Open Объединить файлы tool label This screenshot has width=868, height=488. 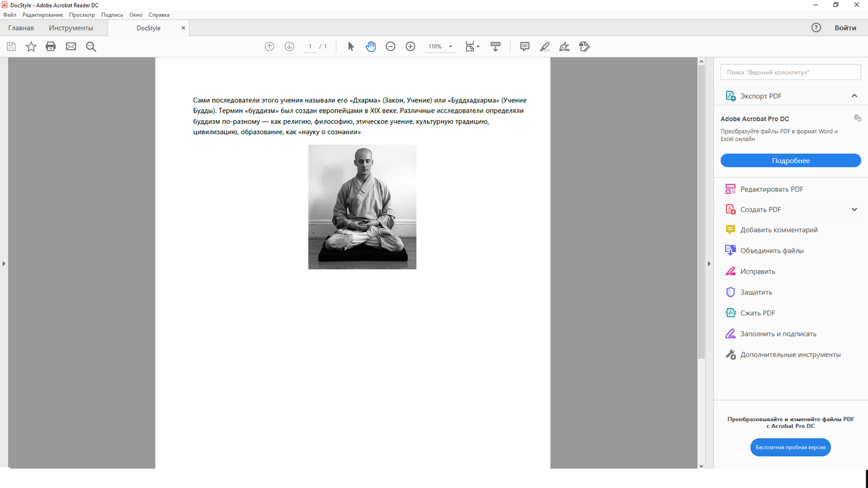click(x=772, y=250)
